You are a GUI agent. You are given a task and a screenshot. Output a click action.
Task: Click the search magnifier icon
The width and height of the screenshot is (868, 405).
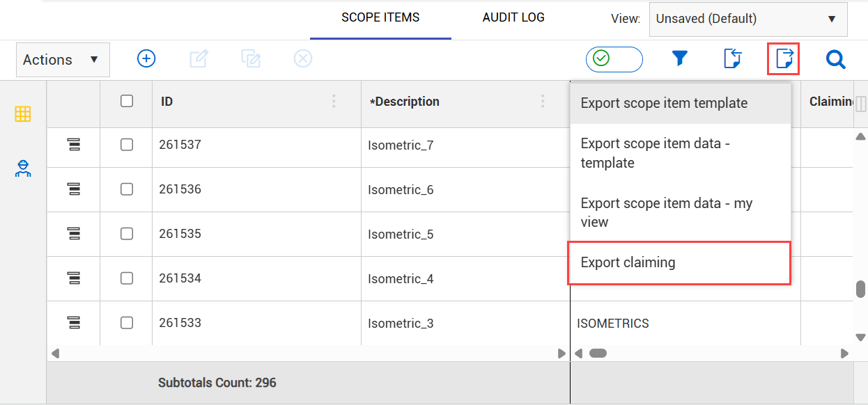[835, 60]
